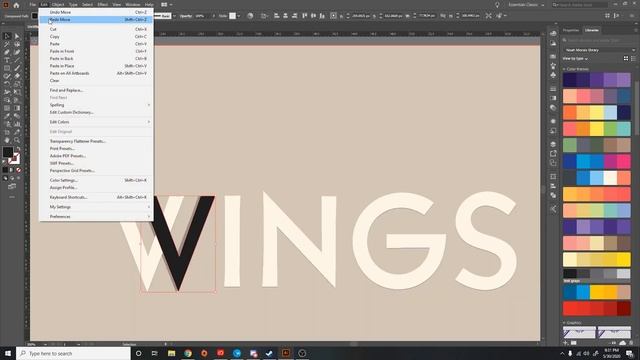Image resolution: width=640 pixels, height=360 pixels.
Task: Open the Symbols panel icon in the dock
Action: (553, 76)
